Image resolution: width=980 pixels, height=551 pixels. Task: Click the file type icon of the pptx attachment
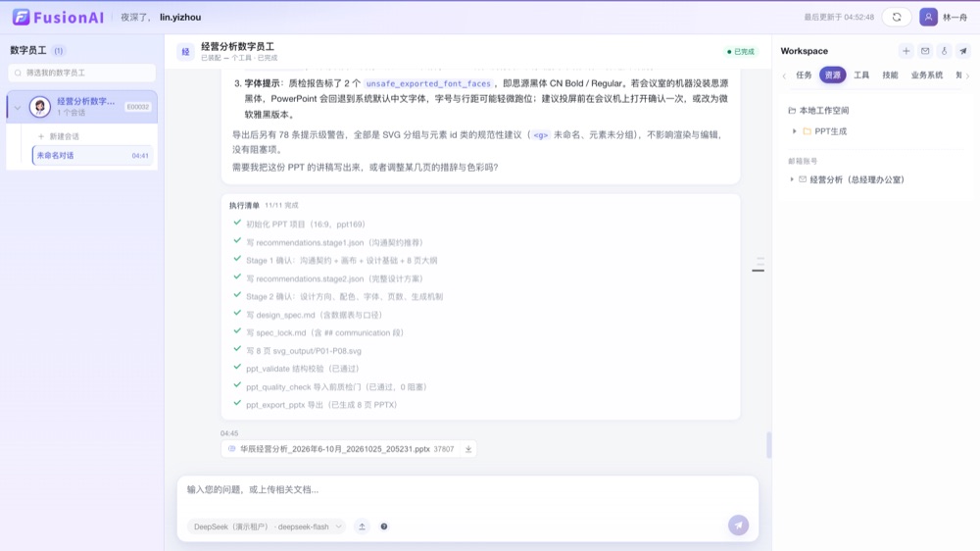232,449
